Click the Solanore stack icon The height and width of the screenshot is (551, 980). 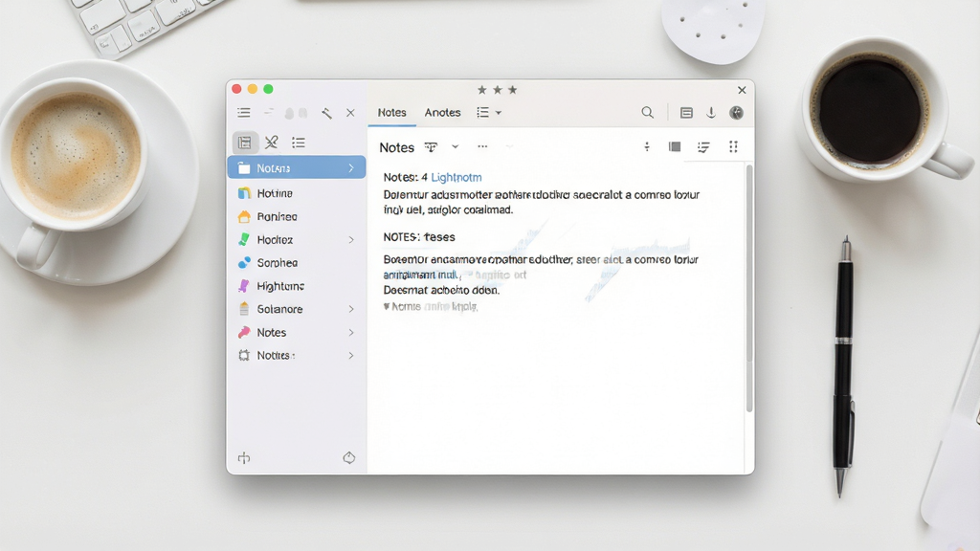point(244,309)
